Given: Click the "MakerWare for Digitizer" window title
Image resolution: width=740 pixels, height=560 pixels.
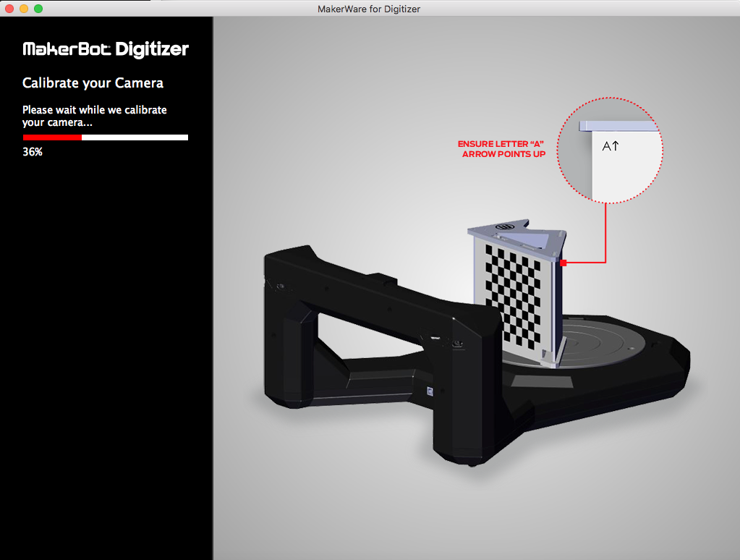Looking at the screenshot, I should click(x=369, y=9).
